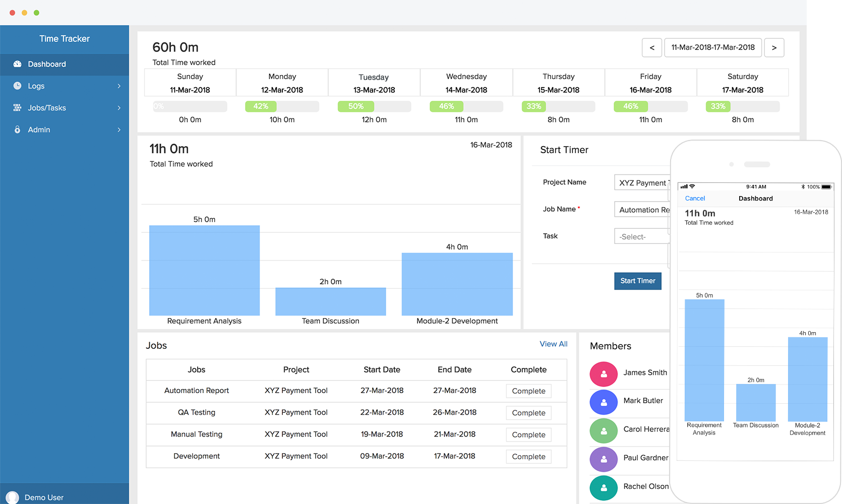Click Carol Herrera's green avatar
842x504 pixels.
click(604, 431)
